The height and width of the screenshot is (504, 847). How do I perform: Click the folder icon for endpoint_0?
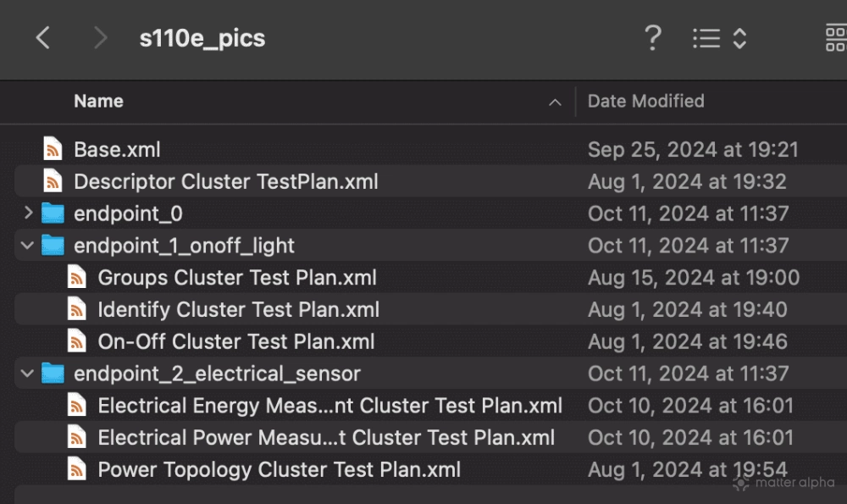[x=52, y=213]
